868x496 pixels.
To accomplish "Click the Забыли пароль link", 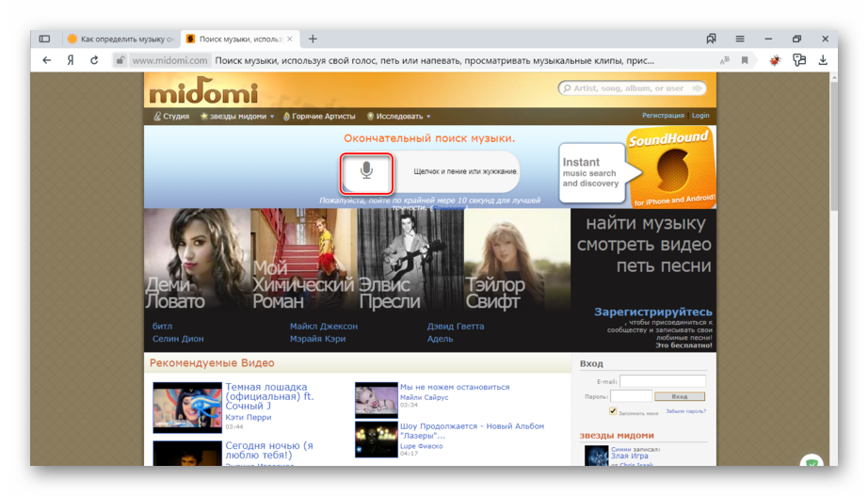I will coord(685,411).
